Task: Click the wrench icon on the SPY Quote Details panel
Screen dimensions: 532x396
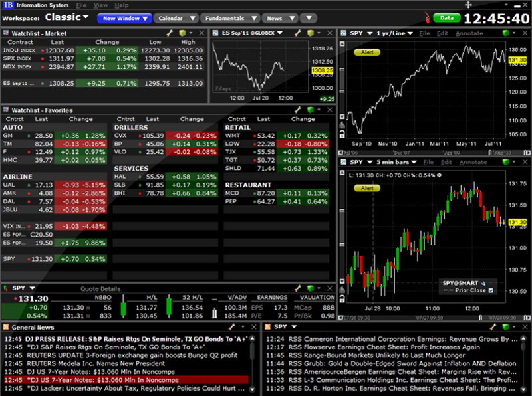Action: coord(298,288)
